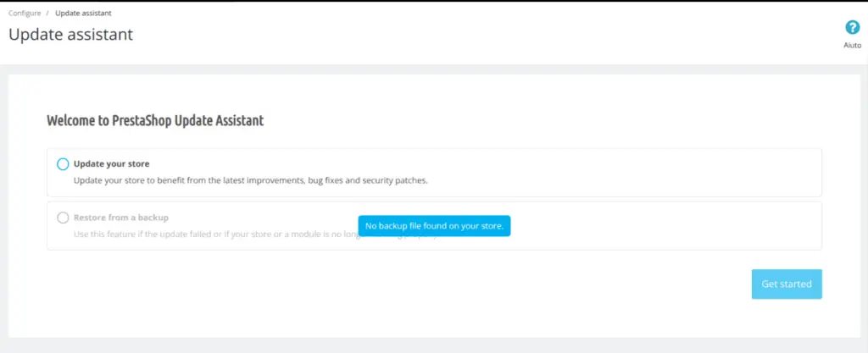Screen dimensions: 868x353
Task: Click the No backup file found tooltip
Action: (x=434, y=226)
